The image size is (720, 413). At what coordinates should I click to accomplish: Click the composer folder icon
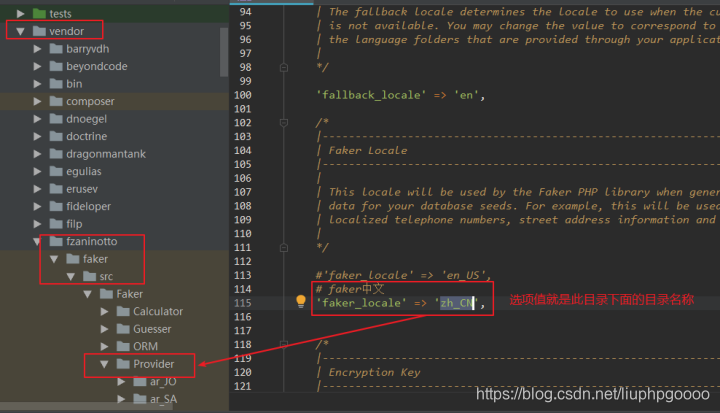point(56,101)
